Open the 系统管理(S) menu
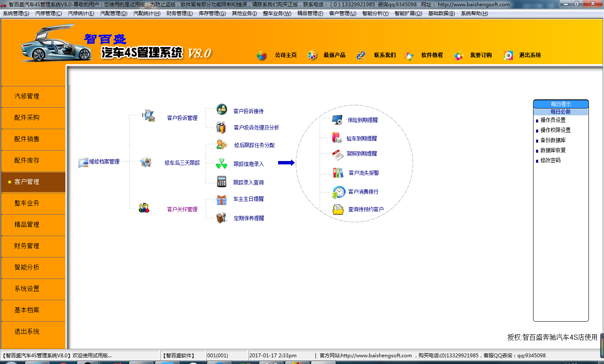The image size is (604, 364). 16,13
